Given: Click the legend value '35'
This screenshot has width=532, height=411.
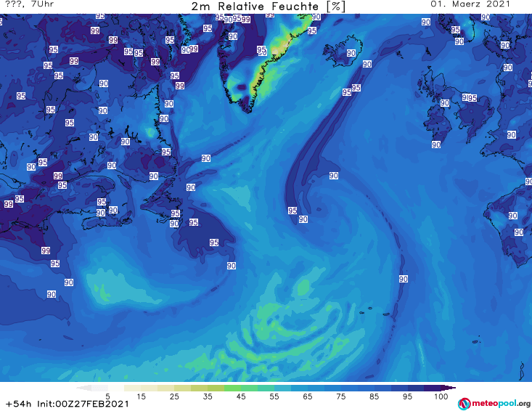Looking at the screenshot, I should [x=208, y=396].
